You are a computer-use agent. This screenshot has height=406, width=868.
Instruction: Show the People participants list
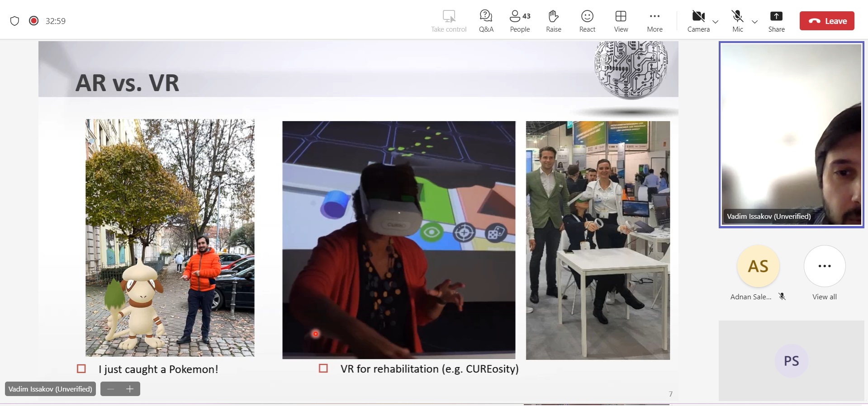[520, 21]
